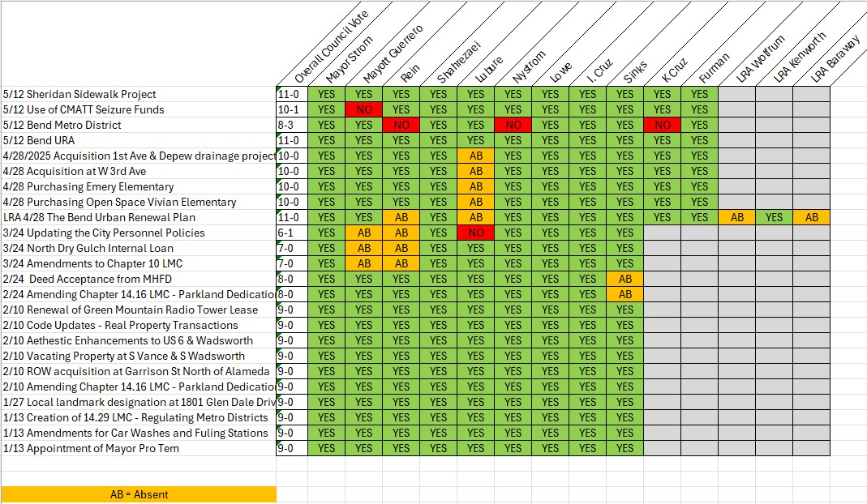
Task: Select '4/28 Purchasing Open Space Vivian Elementary' cell
Action: (138, 203)
